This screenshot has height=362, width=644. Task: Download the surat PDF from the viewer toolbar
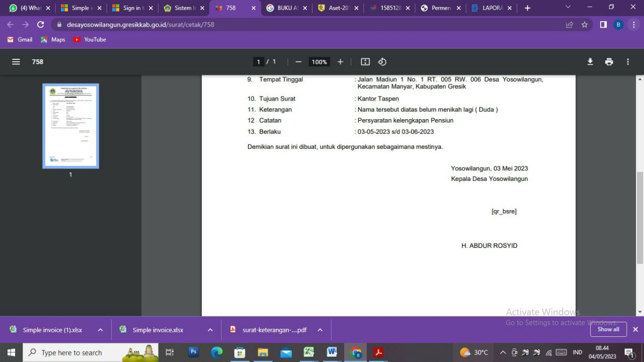590,61
